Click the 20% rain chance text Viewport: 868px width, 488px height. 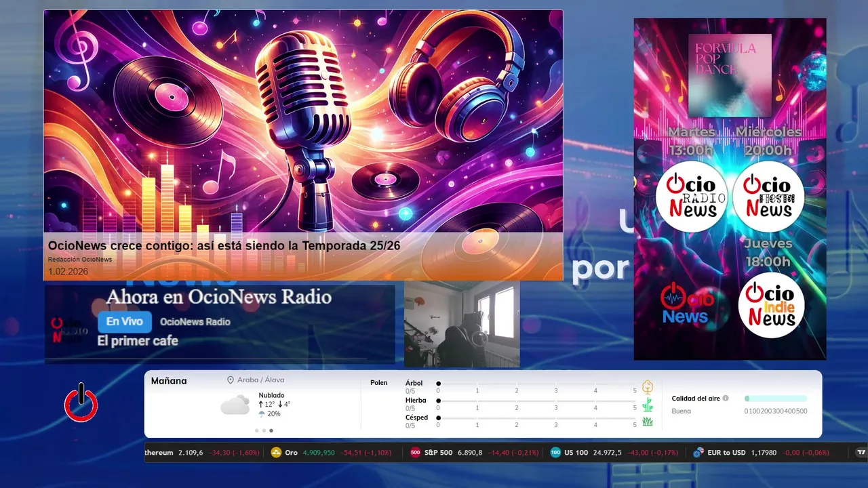(x=273, y=414)
